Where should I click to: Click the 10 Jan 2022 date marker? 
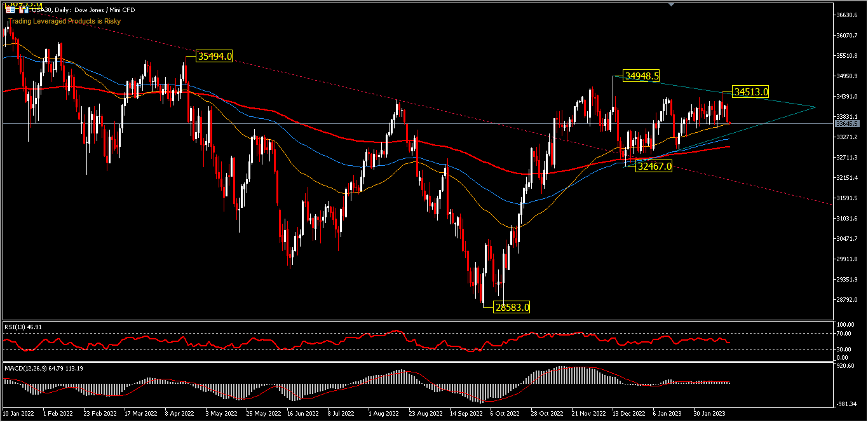(19, 413)
